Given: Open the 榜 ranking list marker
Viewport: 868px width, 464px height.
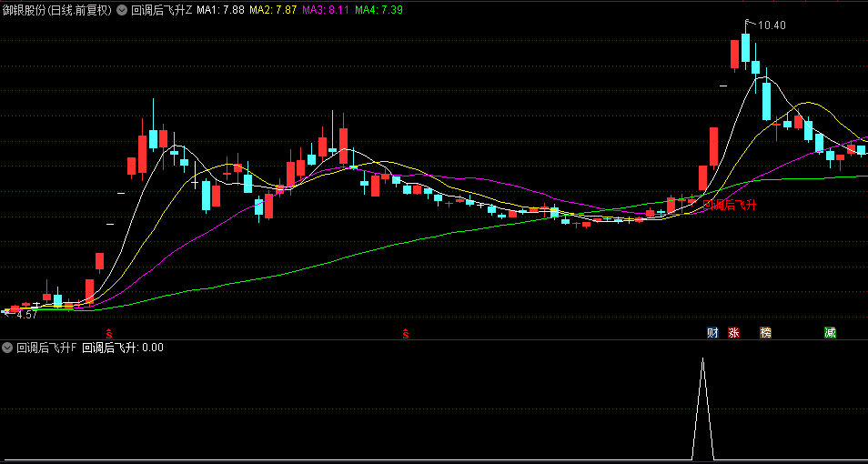Looking at the screenshot, I should pos(765,333).
